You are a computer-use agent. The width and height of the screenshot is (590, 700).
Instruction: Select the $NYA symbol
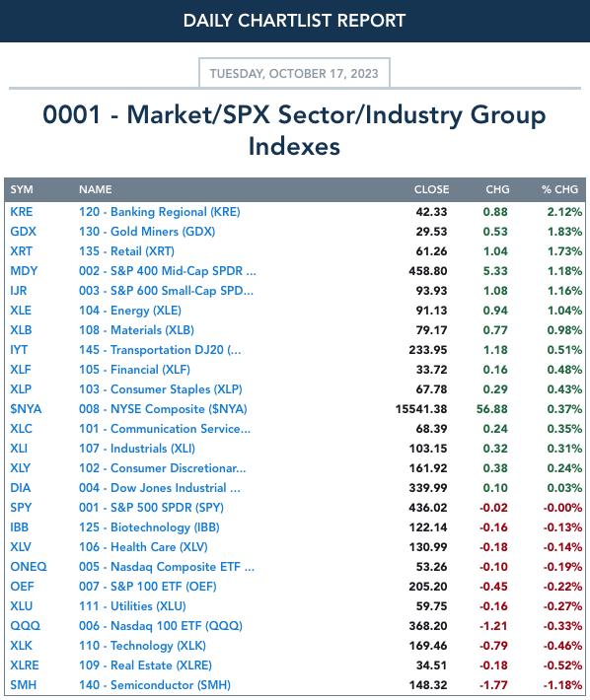coord(26,408)
